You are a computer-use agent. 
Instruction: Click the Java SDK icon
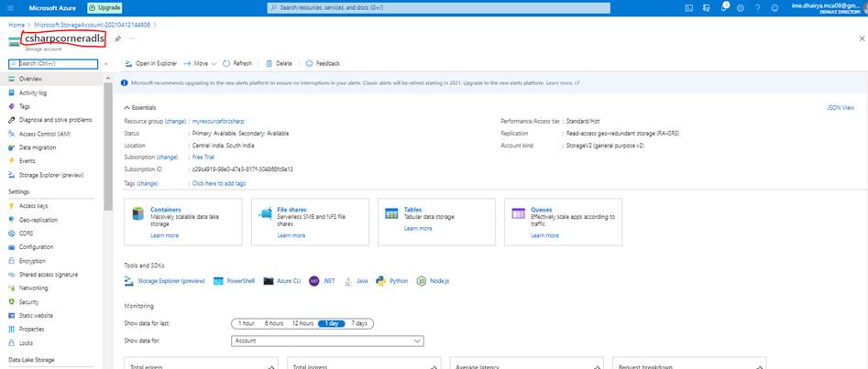(348, 281)
